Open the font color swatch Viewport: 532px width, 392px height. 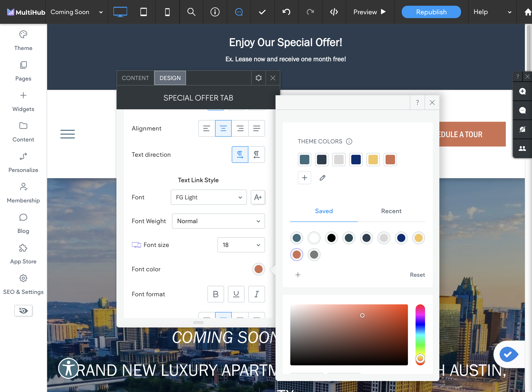coord(259,269)
